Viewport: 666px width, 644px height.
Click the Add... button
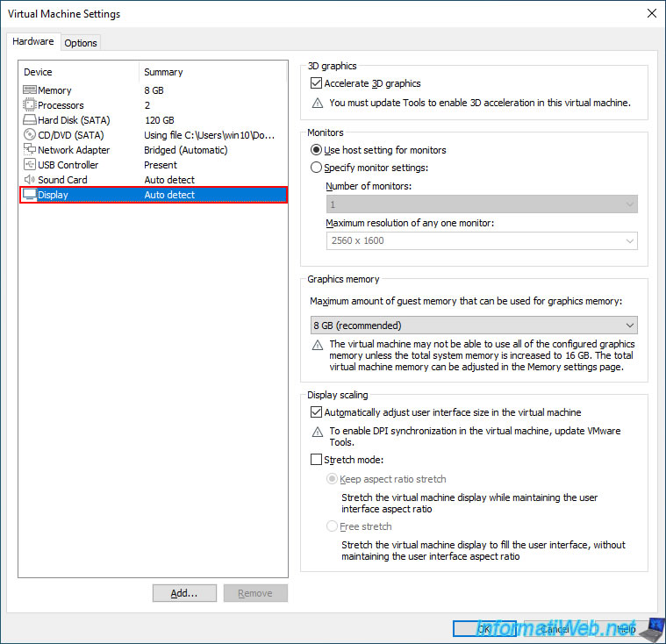tap(184, 593)
